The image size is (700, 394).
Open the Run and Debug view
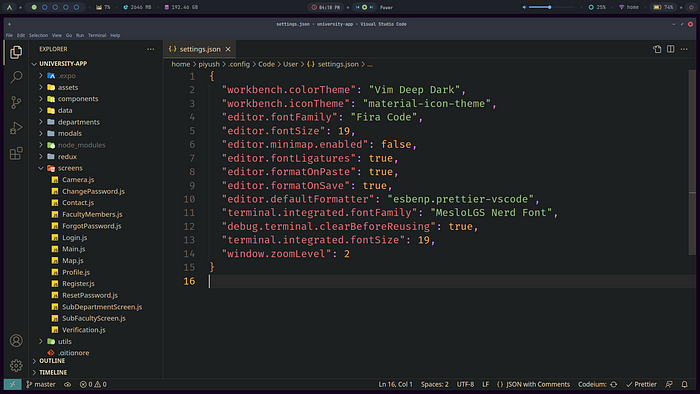point(17,129)
